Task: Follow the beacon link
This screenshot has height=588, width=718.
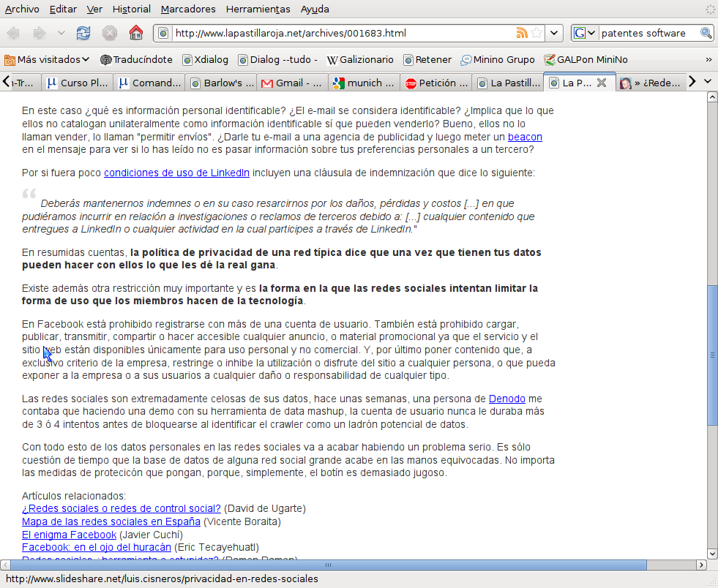Action: pos(525,137)
